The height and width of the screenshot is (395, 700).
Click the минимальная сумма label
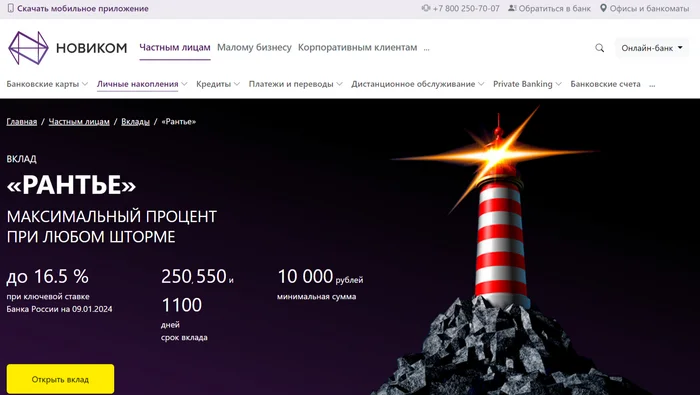(317, 296)
